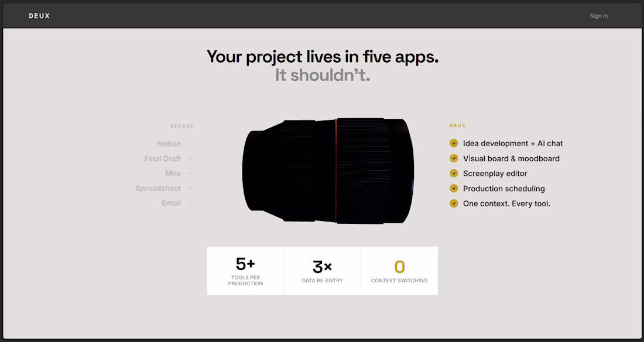Screen dimensions: 644x342
Task: Click checkmark next to Visual board & moodboard
Action: pyautogui.click(x=454, y=158)
